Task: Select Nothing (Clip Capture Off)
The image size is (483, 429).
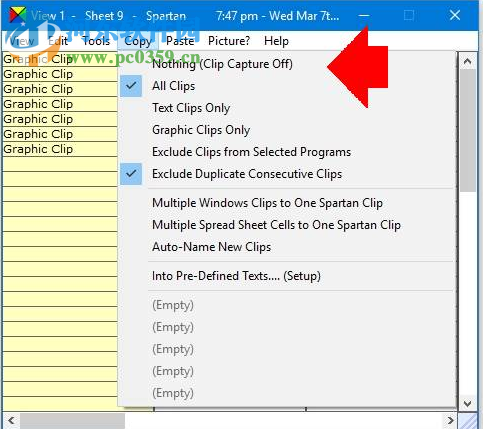Action: click(287, 64)
